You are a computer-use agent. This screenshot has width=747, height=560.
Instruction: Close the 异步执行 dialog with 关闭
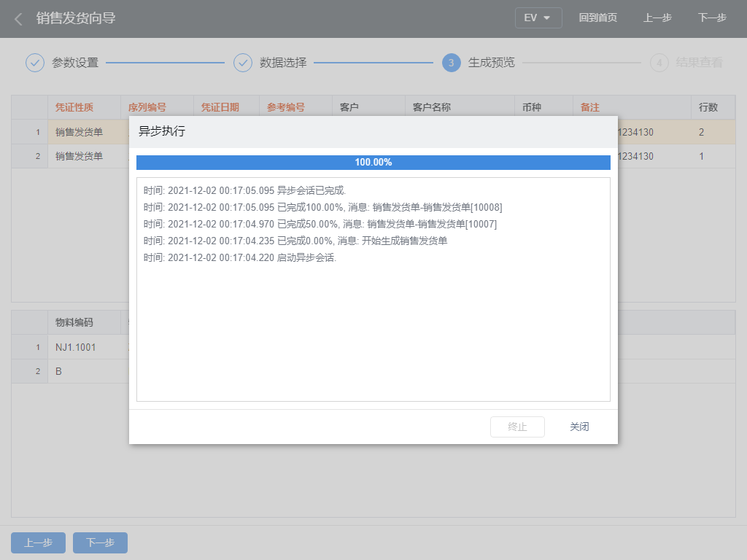pos(579,427)
